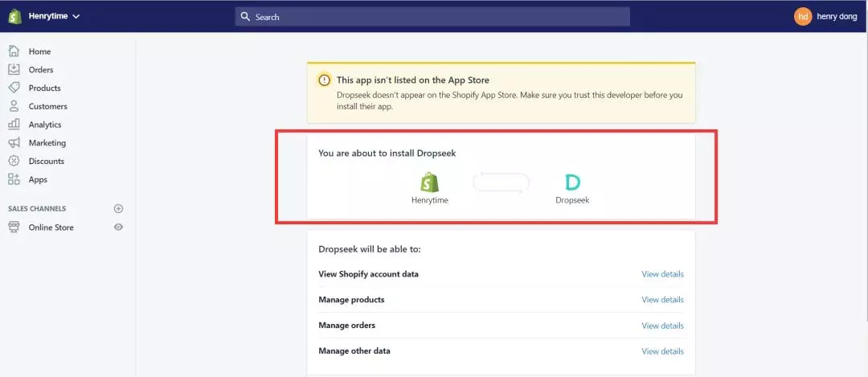View Online Store using the eye icon
The height and width of the screenshot is (377, 868).
[x=118, y=227]
